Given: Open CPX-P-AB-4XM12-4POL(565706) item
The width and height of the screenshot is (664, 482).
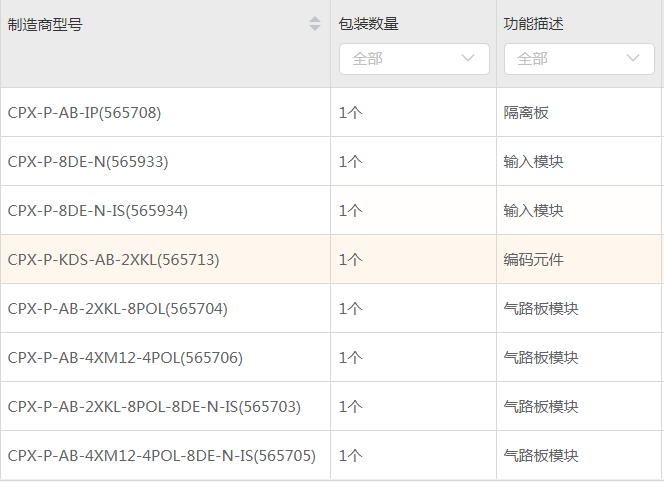Looking at the screenshot, I should click(x=125, y=358).
